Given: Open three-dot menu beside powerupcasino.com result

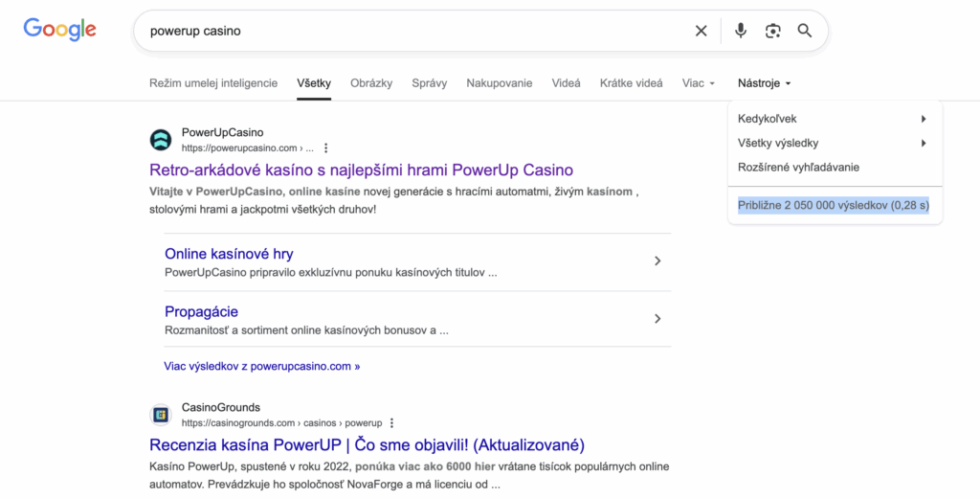Looking at the screenshot, I should [x=326, y=148].
